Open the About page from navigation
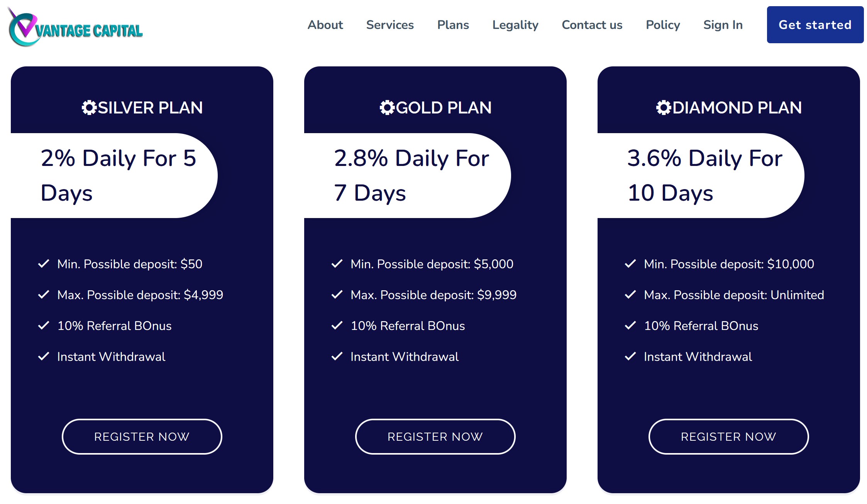 click(x=325, y=25)
